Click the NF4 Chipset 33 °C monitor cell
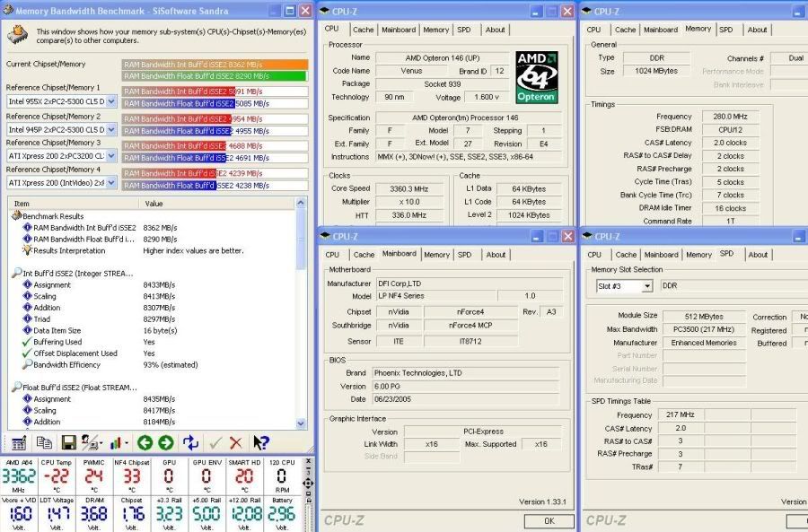808x532 pixels. tap(131, 475)
